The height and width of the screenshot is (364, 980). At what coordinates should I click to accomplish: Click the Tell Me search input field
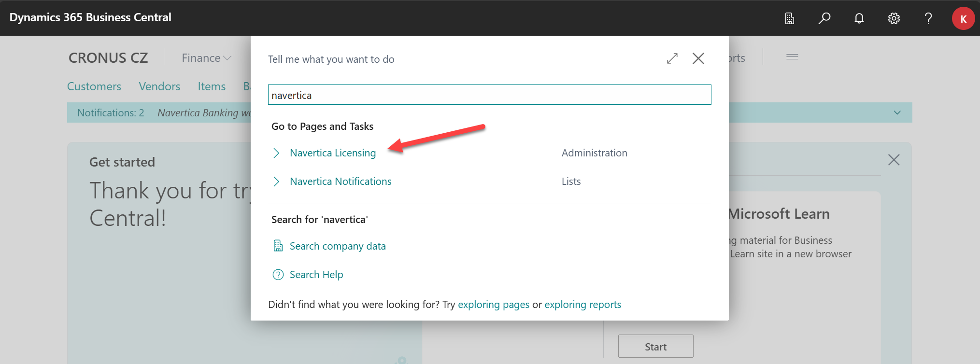[489, 95]
